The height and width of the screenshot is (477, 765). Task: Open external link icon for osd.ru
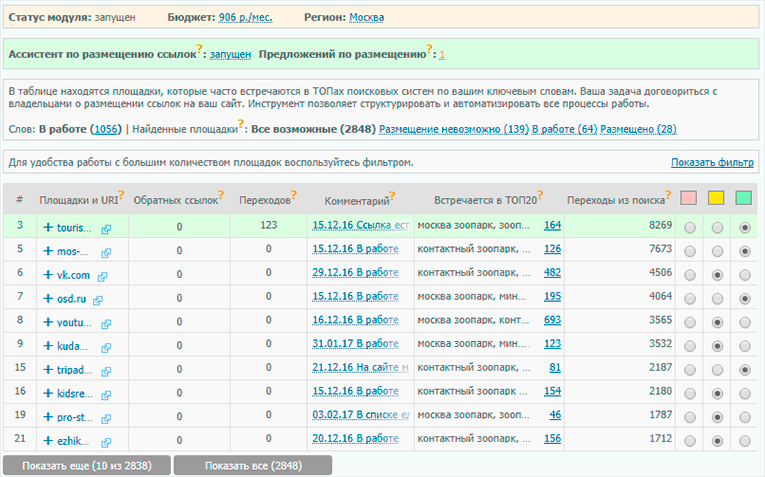tap(98, 300)
